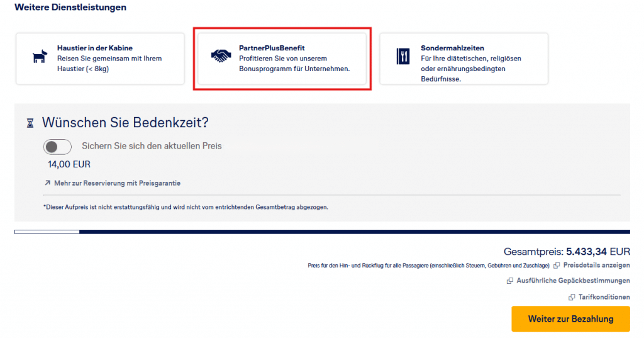Open Mehr zur Reservierung mit Preisgarantie link
Screen dimensions: 644x338
117,183
